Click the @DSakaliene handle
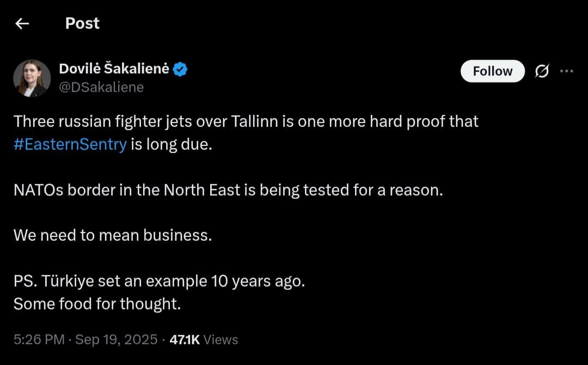588x365 pixels. pos(101,87)
